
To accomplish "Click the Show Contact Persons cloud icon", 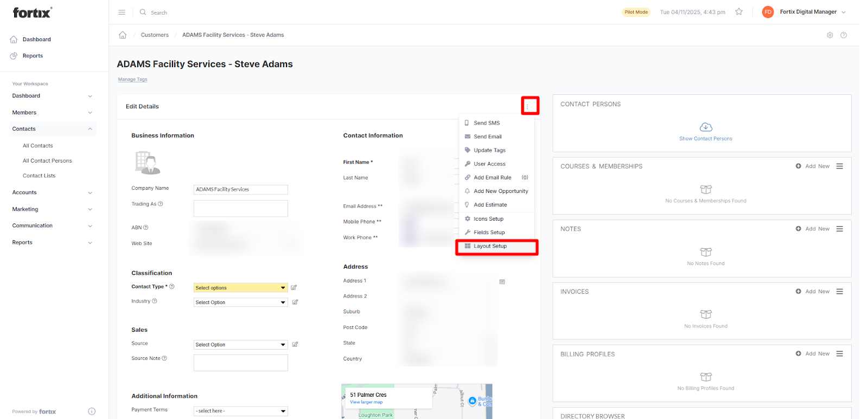I will coord(706,127).
